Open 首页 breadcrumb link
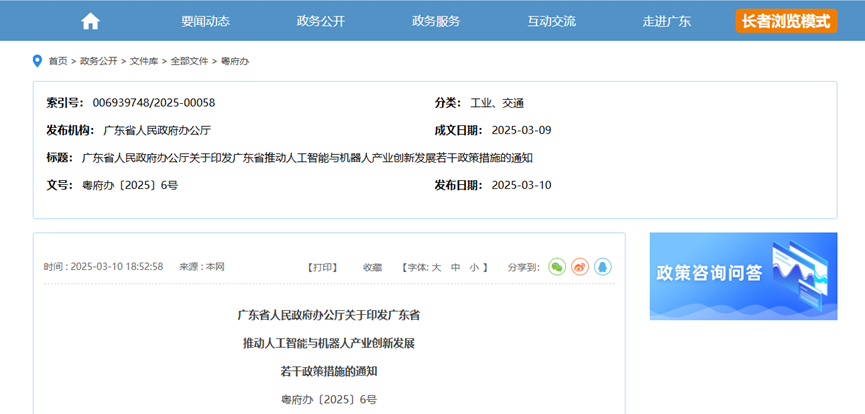 pyautogui.click(x=58, y=61)
